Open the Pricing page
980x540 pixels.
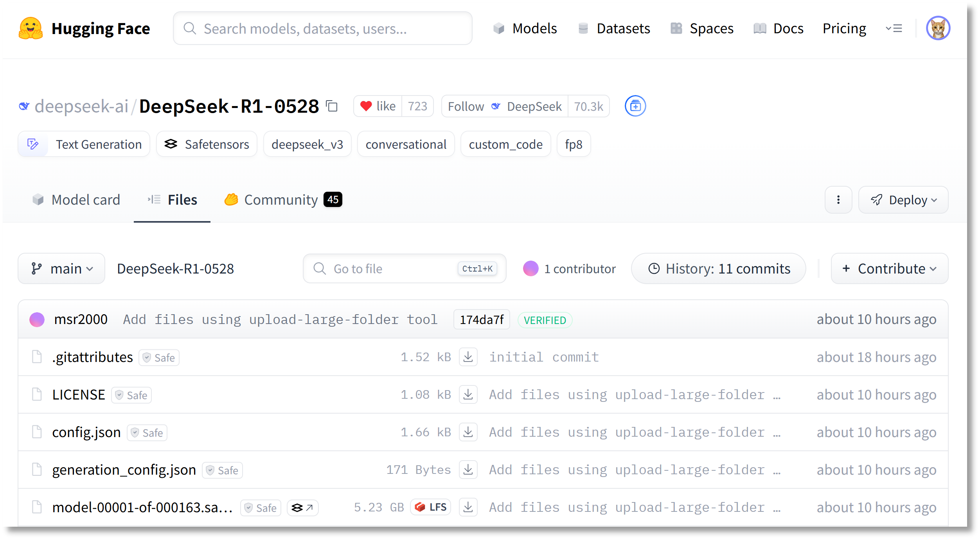pyautogui.click(x=844, y=28)
